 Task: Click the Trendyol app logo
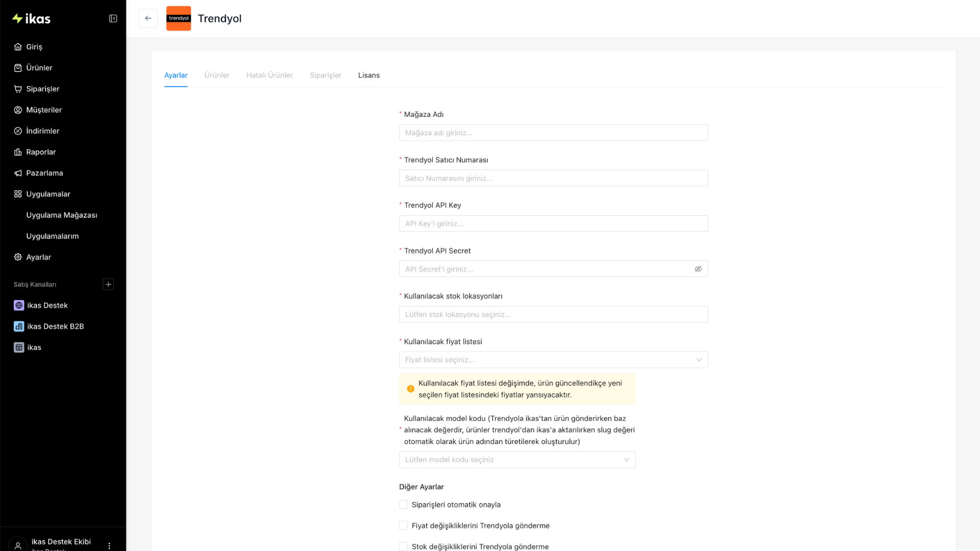[x=179, y=18]
